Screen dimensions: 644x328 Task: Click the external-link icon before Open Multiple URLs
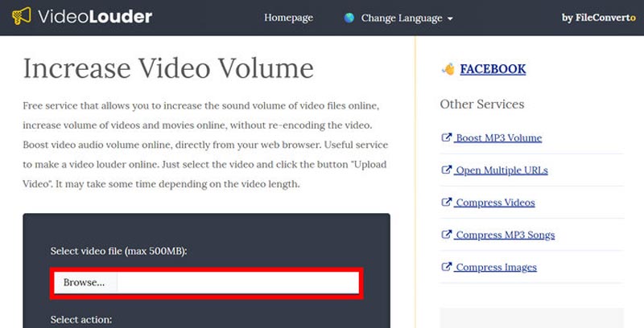[x=446, y=170]
